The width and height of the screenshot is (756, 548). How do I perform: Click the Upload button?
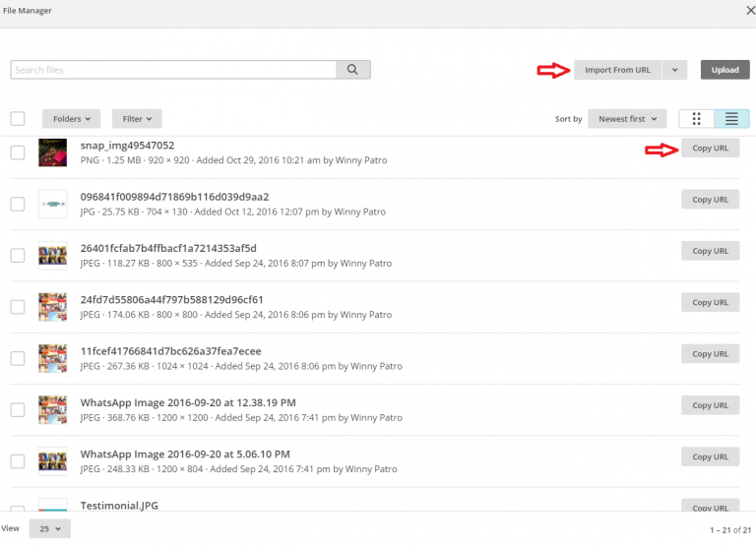pos(725,70)
